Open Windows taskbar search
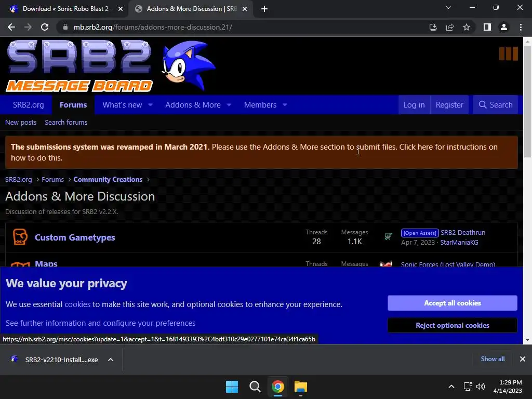This screenshot has height=399, width=532. coord(255,387)
